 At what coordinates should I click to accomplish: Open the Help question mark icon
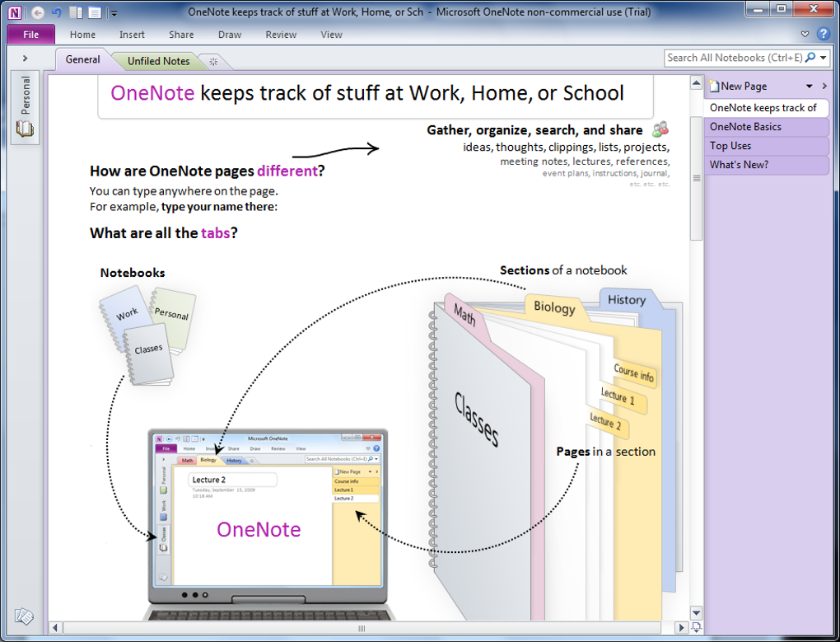[822, 35]
